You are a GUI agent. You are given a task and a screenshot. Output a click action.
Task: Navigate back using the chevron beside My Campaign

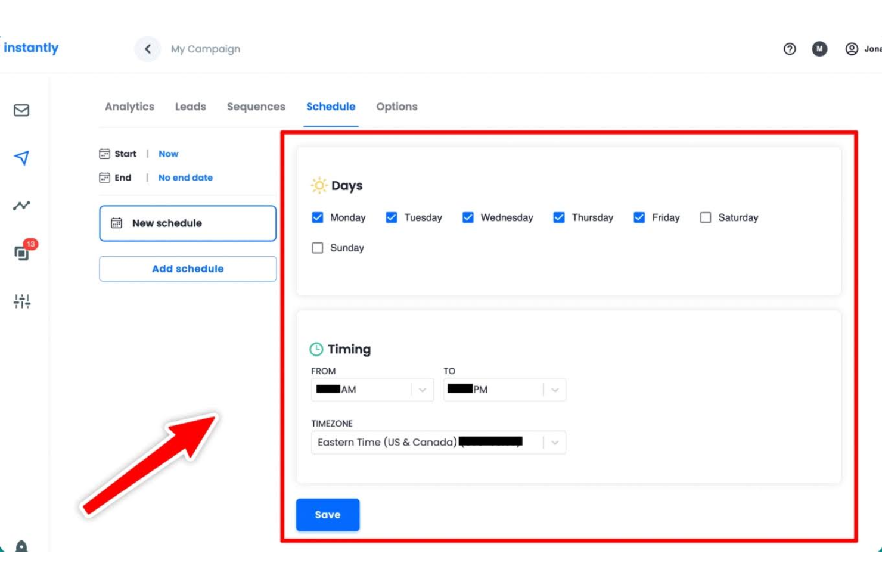[147, 49]
